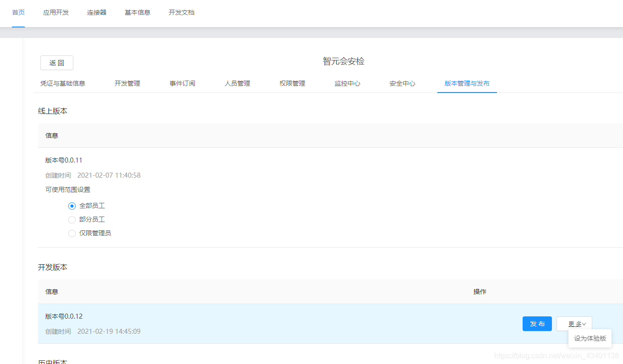Screen dimensions: 623x364
Task: Click the 操作 column header
Action: [480, 292]
